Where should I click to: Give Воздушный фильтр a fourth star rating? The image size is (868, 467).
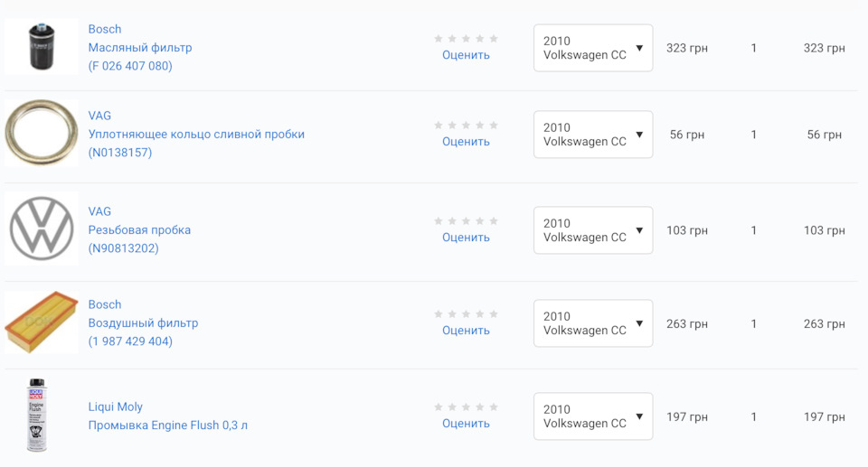coord(480,313)
